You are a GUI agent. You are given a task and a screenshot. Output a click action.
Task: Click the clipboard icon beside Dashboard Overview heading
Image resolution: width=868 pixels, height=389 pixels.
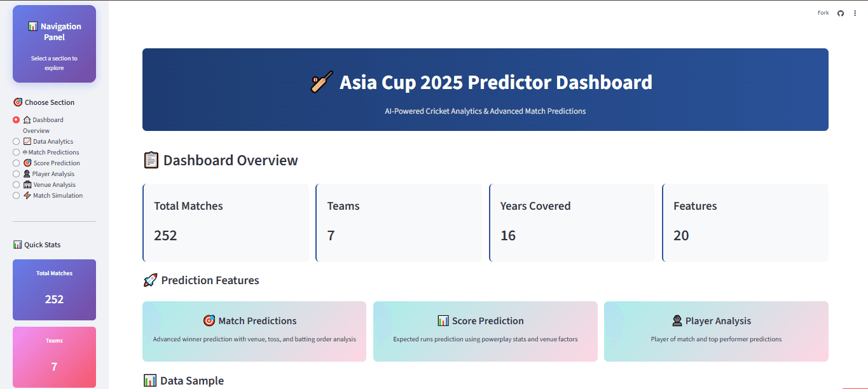tap(151, 160)
